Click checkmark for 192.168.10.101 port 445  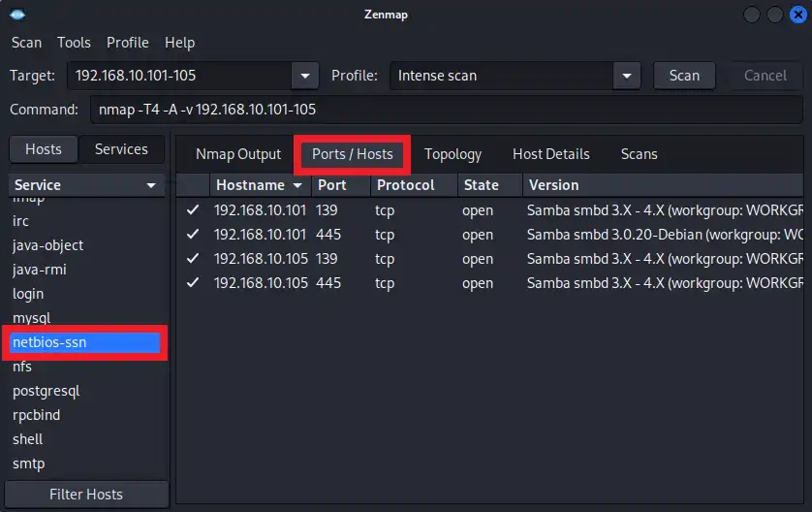193,235
